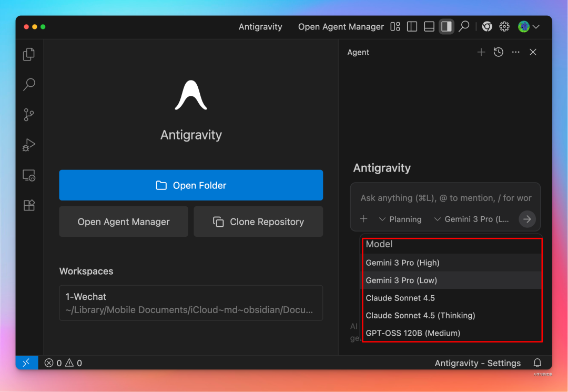The height and width of the screenshot is (392, 568).
Task: Open the Chrome browser icon in title bar
Action: (487, 26)
